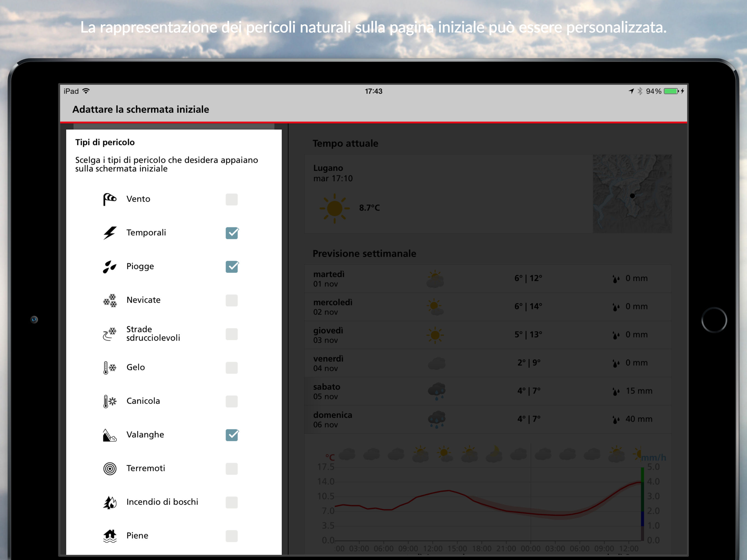Click the Piogge rain drops icon
The image size is (747, 560).
pyautogui.click(x=110, y=267)
